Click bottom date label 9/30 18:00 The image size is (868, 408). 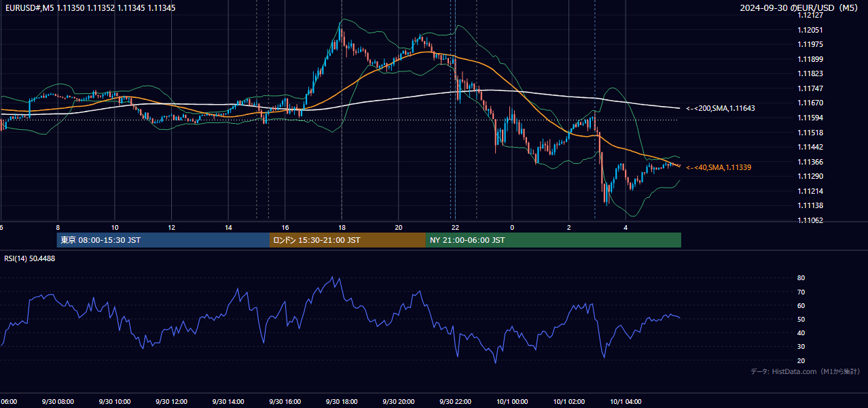342,402
